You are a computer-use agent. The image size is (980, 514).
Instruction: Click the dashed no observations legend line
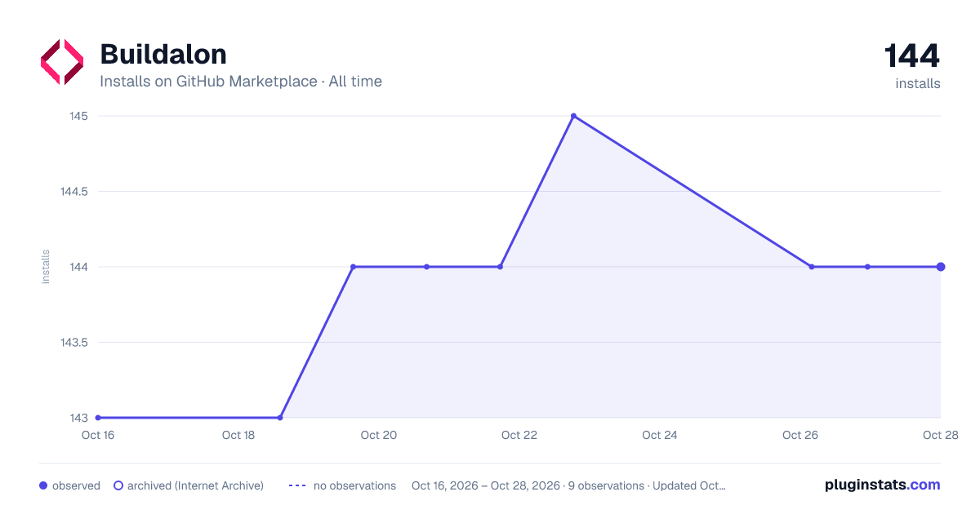click(297, 485)
